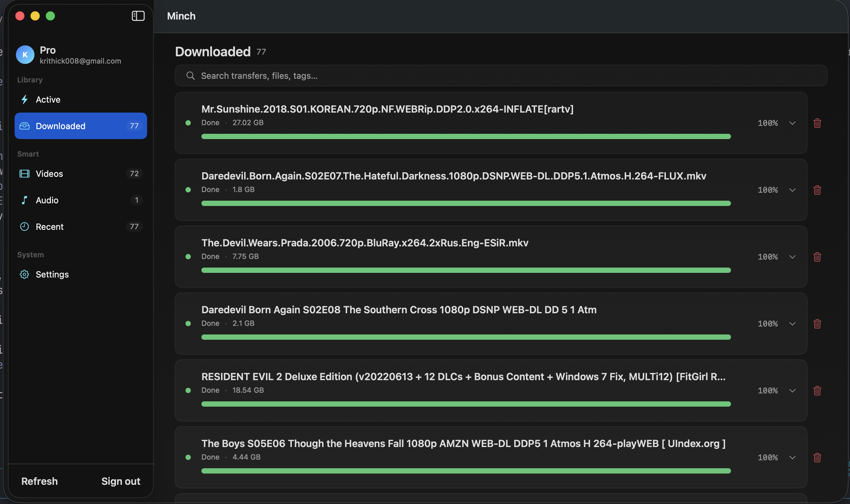Select the Downloaded library section
The image size is (850, 504).
click(x=81, y=126)
